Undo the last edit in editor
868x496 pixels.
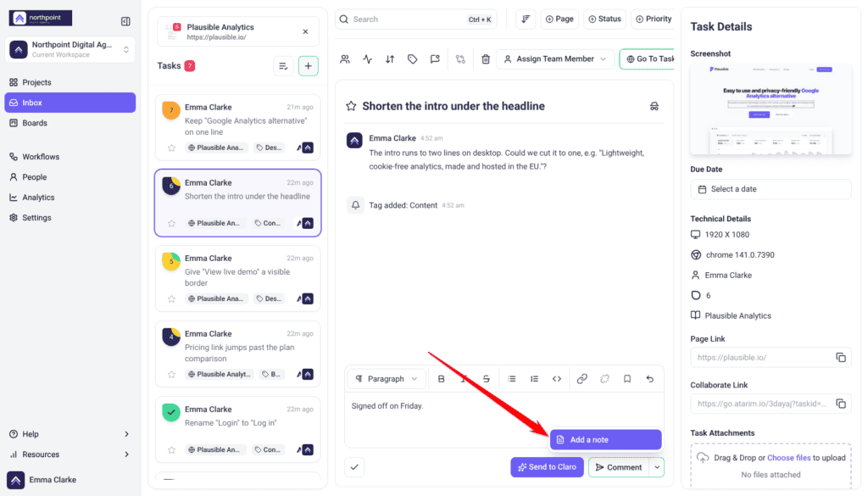tap(650, 379)
